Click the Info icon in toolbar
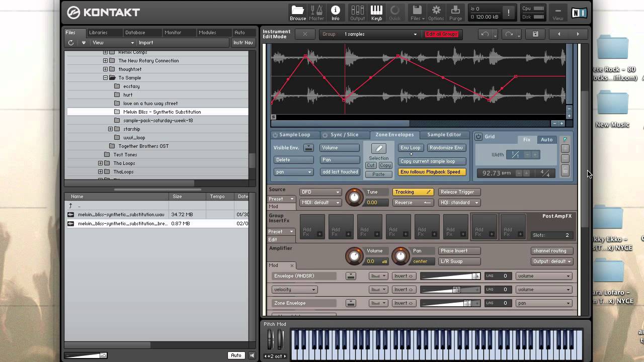This screenshot has height=362, width=644. click(x=335, y=13)
